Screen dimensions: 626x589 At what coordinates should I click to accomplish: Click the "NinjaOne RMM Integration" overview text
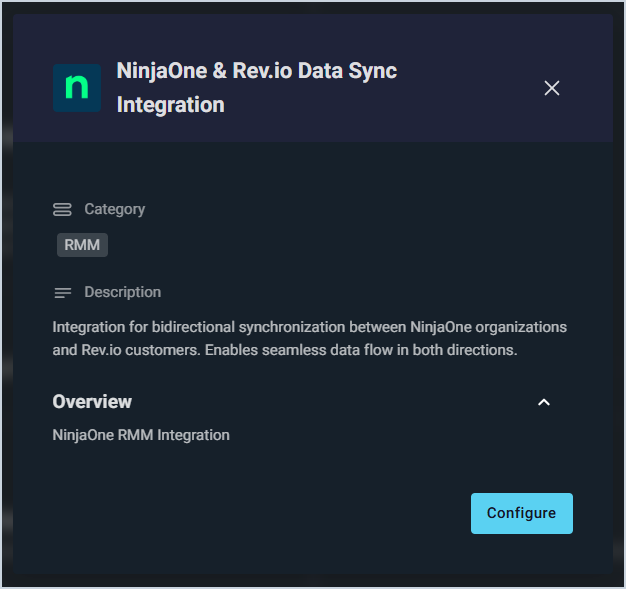point(141,435)
